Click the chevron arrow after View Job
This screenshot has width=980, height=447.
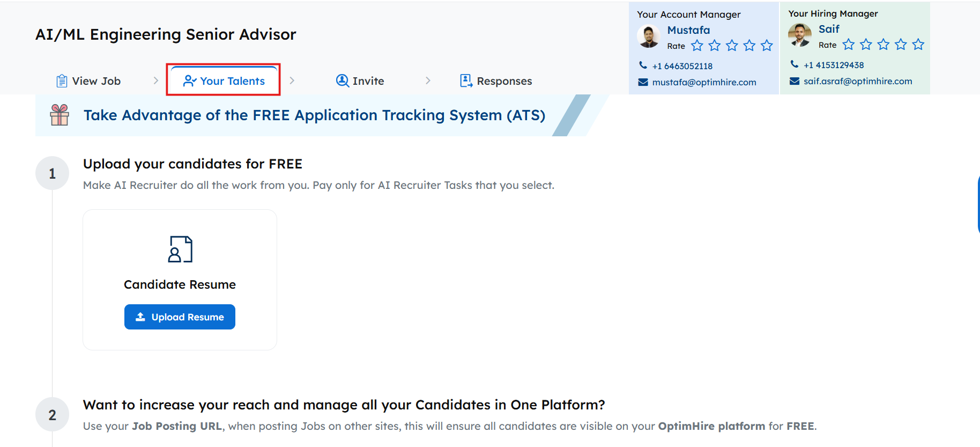[156, 80]
